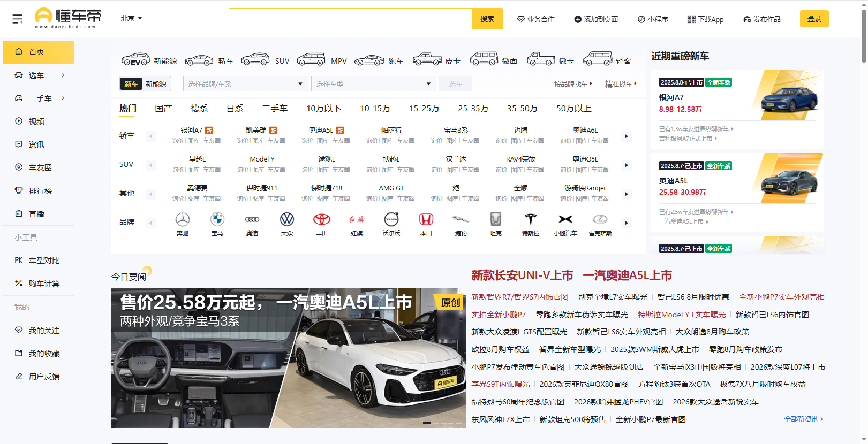Open the 业务合作 link
Viewport: 868px width, 444px height.
pos(535,19)
